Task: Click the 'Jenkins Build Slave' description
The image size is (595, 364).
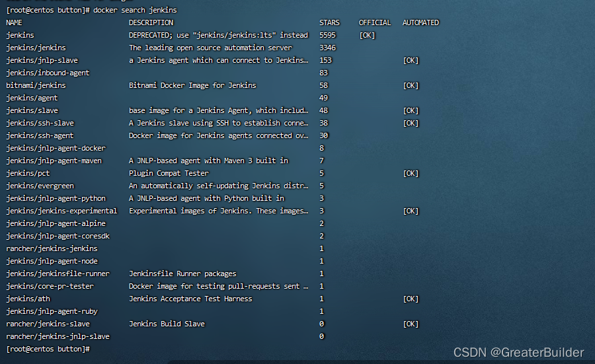Action: (x=167, y=324)
